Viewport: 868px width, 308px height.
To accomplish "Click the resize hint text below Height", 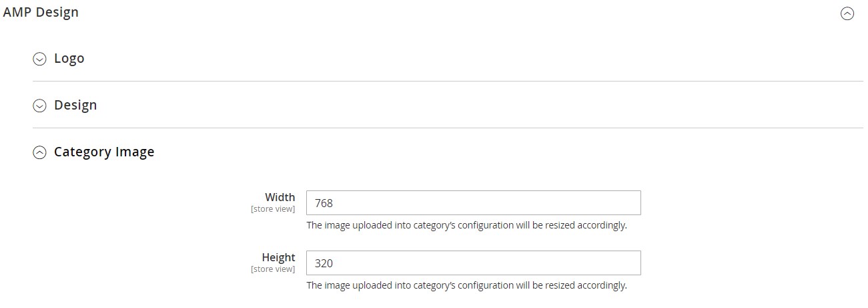I will [466, 285].
